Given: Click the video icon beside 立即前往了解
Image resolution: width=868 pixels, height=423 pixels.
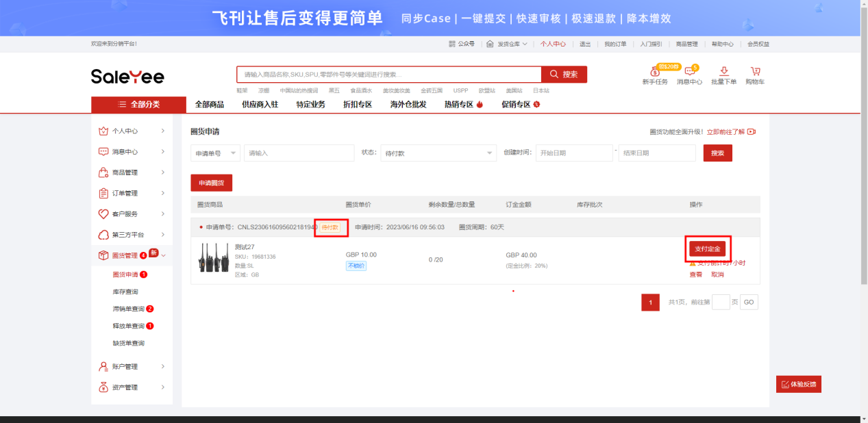Looking at the screenshot, I should tap(752, 131).
